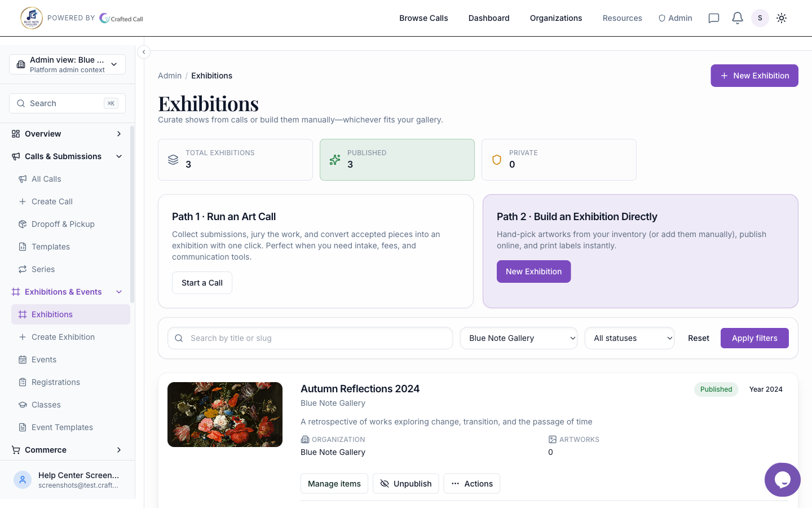The height and width of the screenshot is (508, 812).
Task: Open the Autumn Reflections exhibition thumbnail
Action: click(225, 414)
